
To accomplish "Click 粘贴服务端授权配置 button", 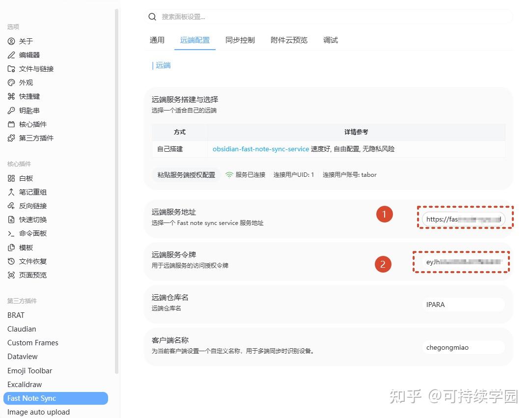I will pos(186,175).
